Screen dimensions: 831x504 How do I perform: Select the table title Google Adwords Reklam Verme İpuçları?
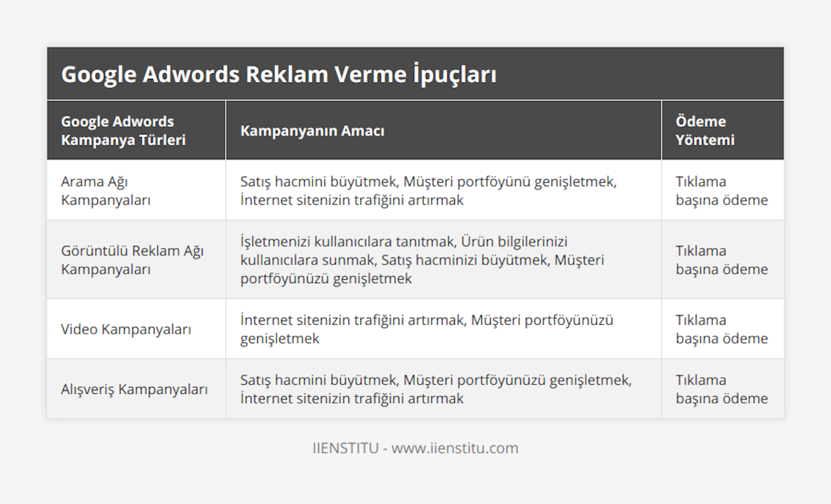point(278,74)
